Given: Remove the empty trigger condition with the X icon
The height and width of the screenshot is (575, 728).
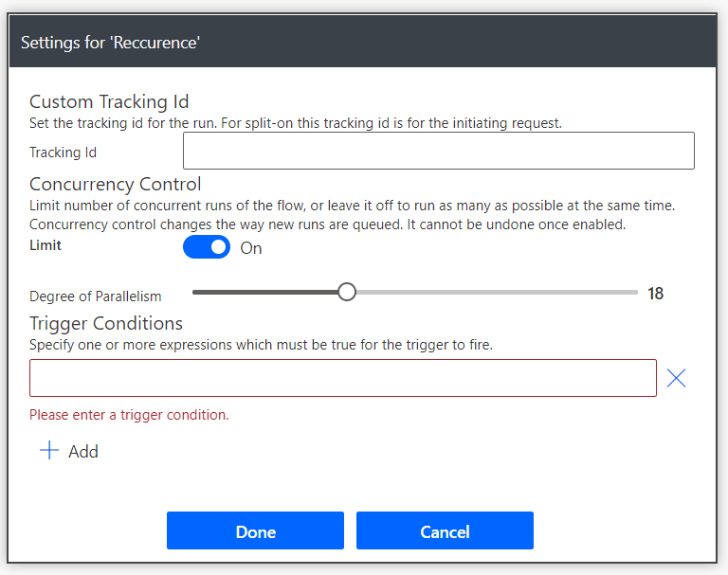Looking at the screenshot, I should coord(676,378).
